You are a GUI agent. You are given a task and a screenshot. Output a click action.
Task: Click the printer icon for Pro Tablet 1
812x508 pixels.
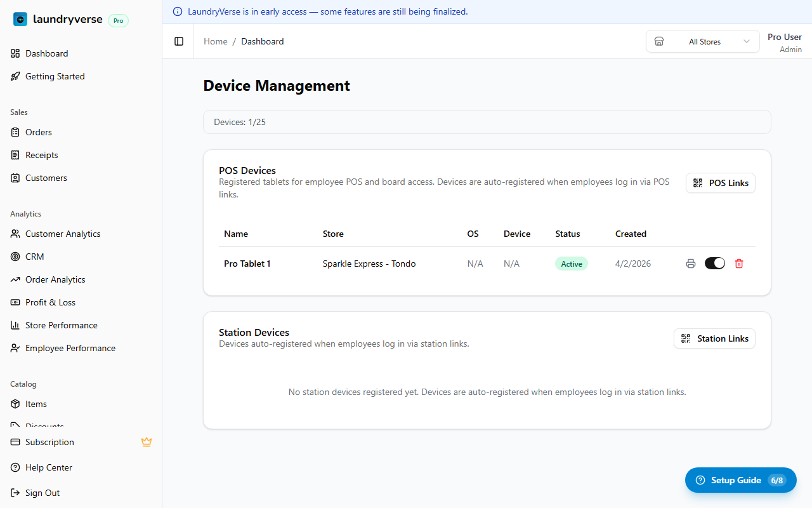tap(691, 264)
